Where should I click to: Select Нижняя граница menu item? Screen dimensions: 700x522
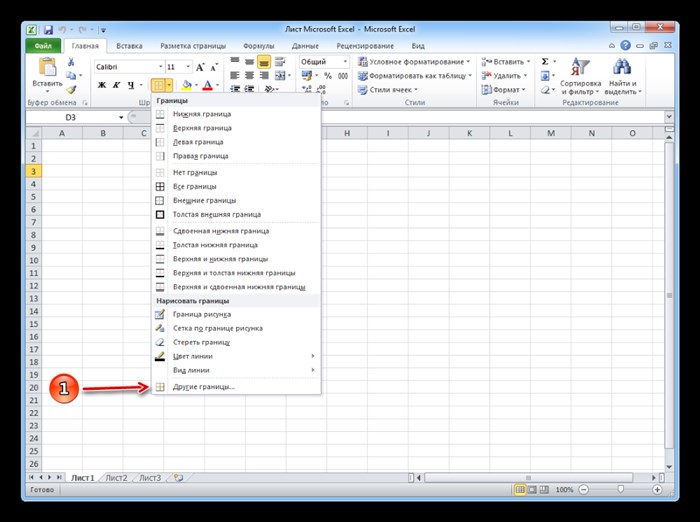point(236,114)
